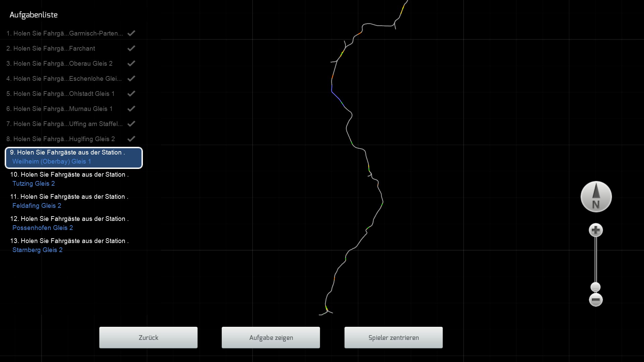Click the zoom slider handle
This screenshot has height=362, width=644.
tap(595, 287)
